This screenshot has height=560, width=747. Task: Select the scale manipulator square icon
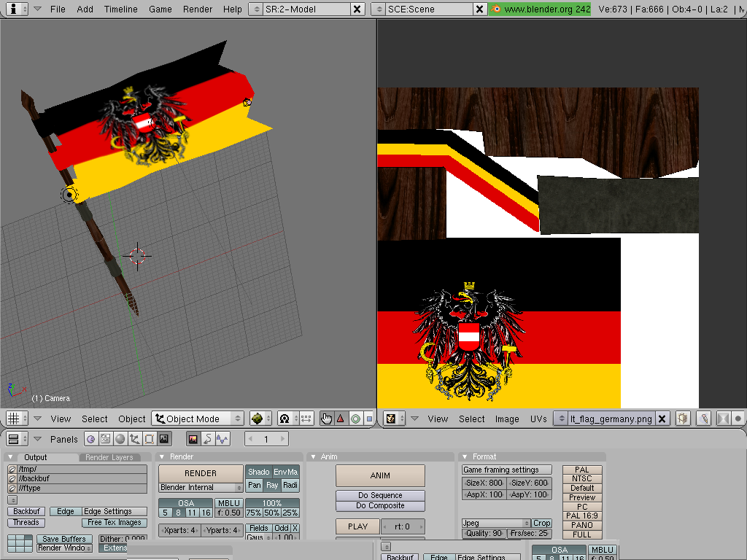(x=368, y=419)
